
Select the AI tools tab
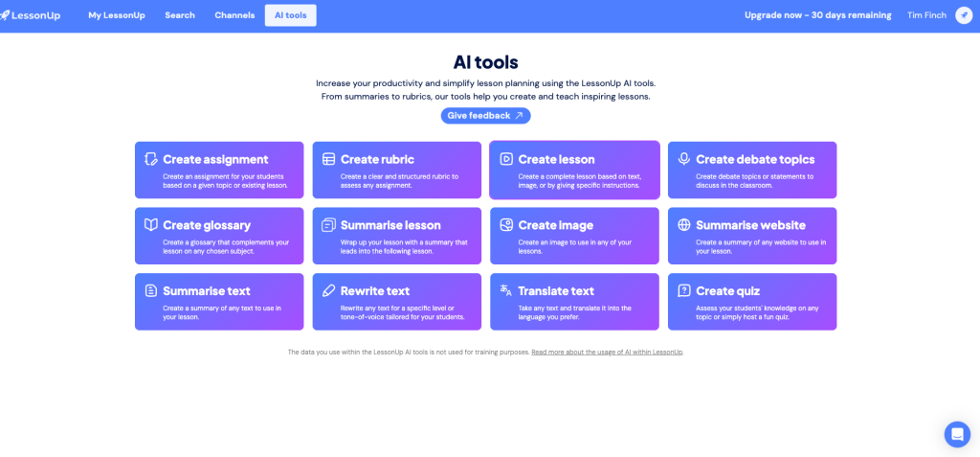point(291,15)
